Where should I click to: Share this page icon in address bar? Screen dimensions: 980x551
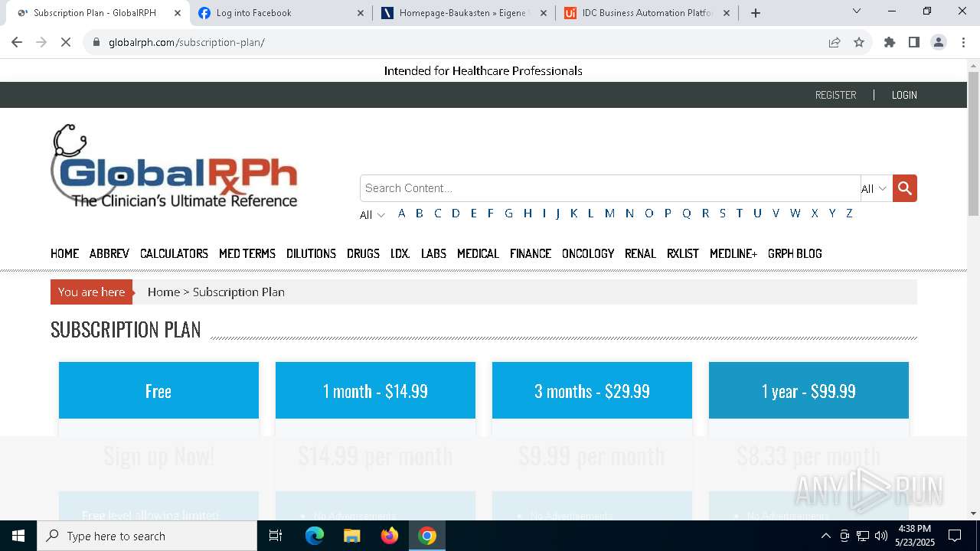click(x=835, y=42)
